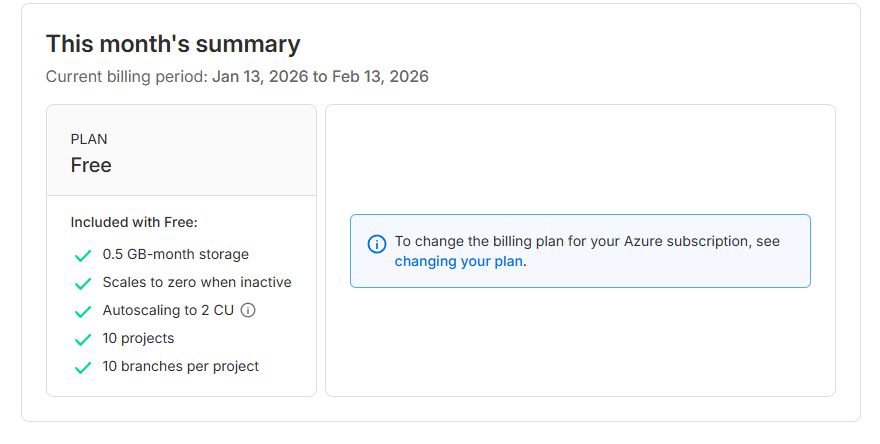Click the checkmark beside Autoscaling to 2 CU
The height and width of the screenshot is (444, 880).
point(83,311)
